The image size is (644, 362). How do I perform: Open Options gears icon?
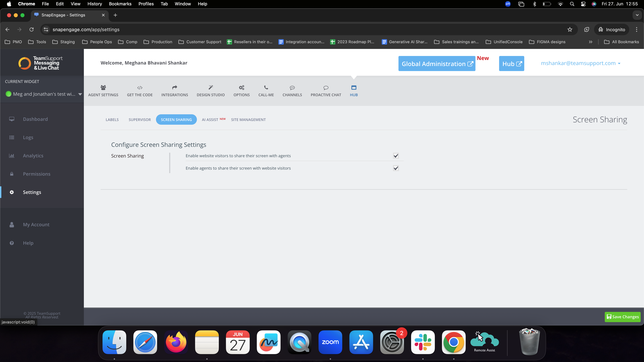point(241,87)
